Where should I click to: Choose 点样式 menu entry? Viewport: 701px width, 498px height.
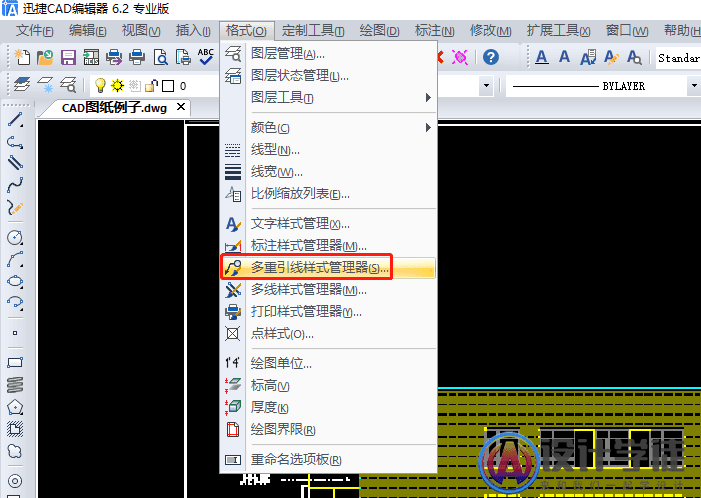(x=328, y=333)
